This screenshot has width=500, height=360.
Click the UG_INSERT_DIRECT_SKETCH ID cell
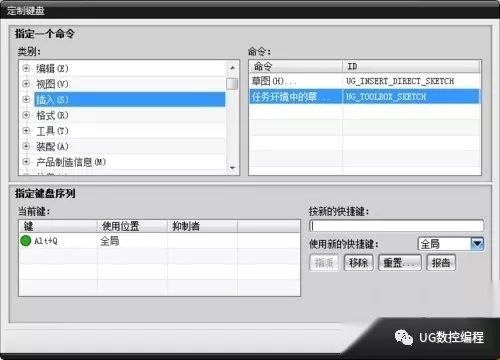pyautogui.click(x=400, y=81)
